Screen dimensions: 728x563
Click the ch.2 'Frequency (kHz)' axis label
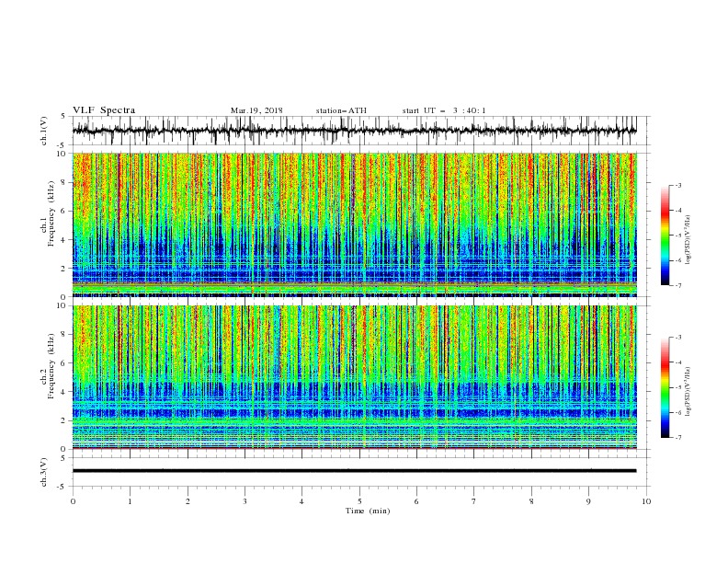tap(51, 366)
